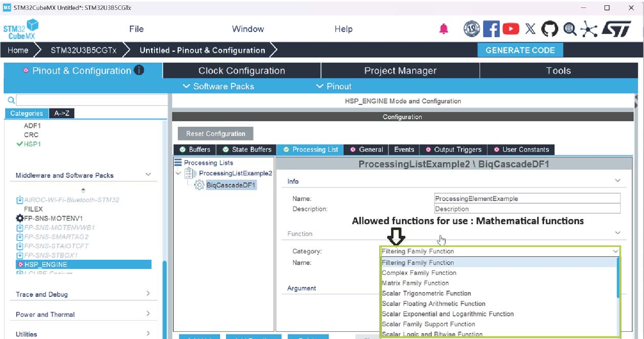Click the ST logo icon
The width and height of the screenshot is (644, 339).
(x=616, y=29)
